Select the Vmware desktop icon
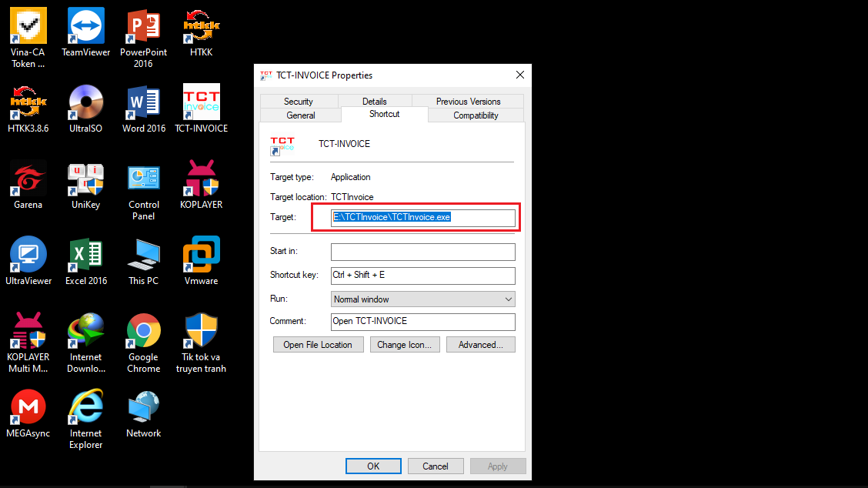Viewport: 868px width, 488px height. click(201, 261)
